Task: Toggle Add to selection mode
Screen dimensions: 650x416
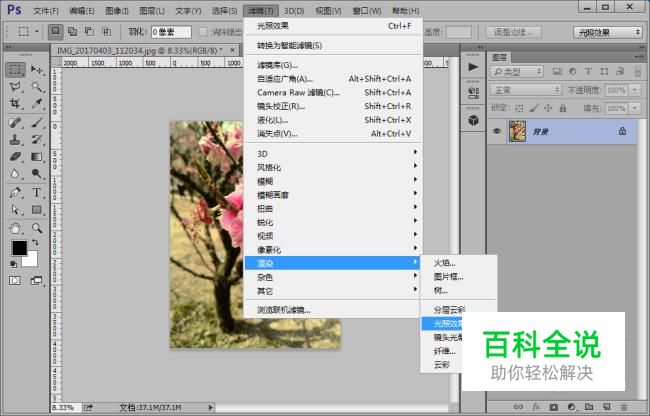Action: [x=73, y=31]
